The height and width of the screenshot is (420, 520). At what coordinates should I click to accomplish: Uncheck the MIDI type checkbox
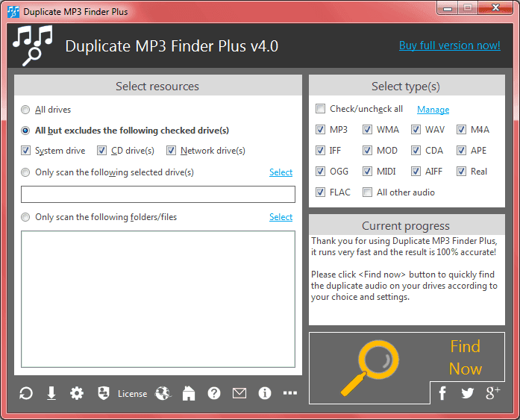367,172
